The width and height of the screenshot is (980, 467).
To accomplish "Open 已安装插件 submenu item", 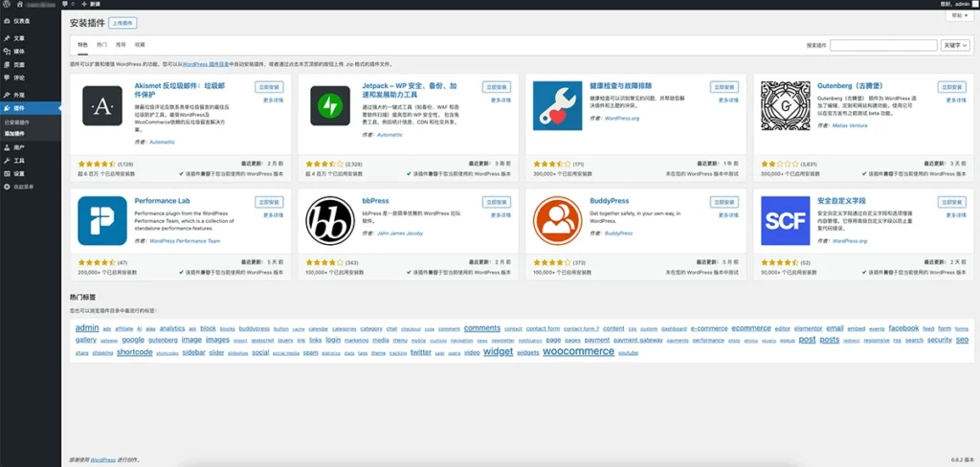I will [x=17, y=122].
